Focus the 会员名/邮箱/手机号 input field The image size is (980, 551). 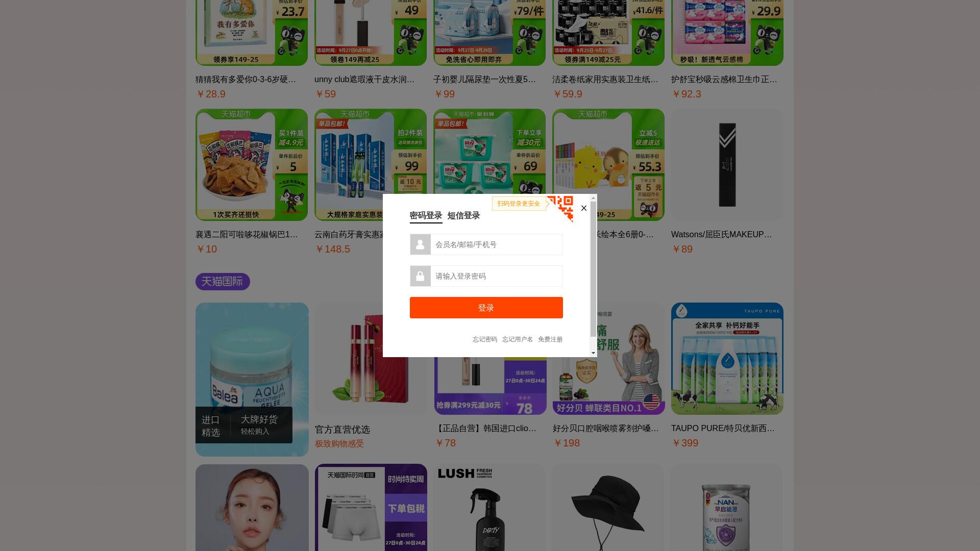click(497, 244)
